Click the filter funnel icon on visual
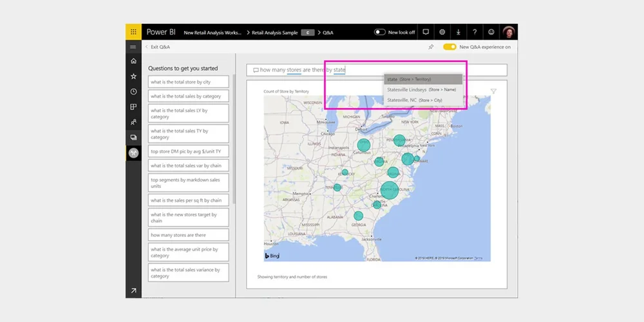 coord(494,91)
